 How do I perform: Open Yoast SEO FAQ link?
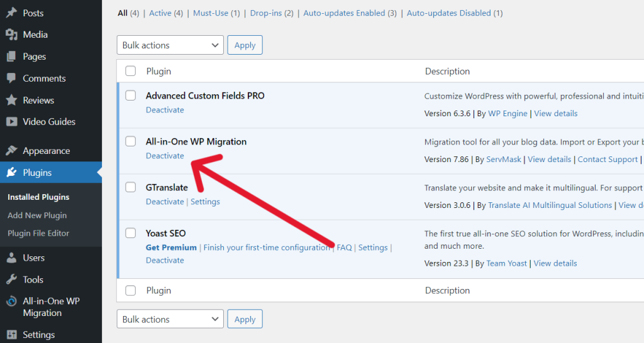pos(344,248)
